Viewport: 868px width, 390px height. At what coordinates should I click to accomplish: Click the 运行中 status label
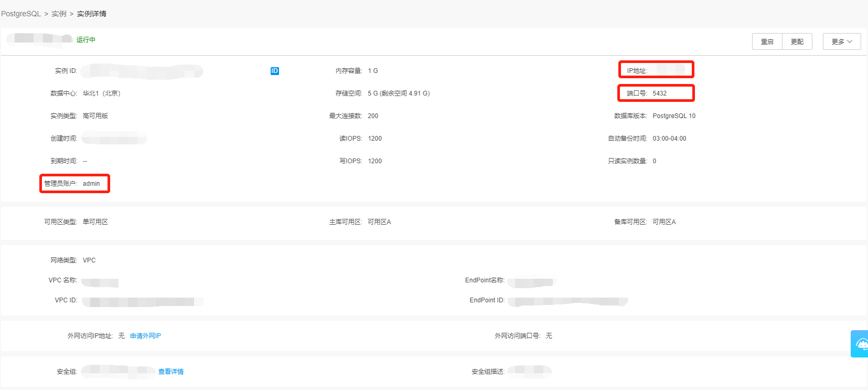click(x=86, y=40)
